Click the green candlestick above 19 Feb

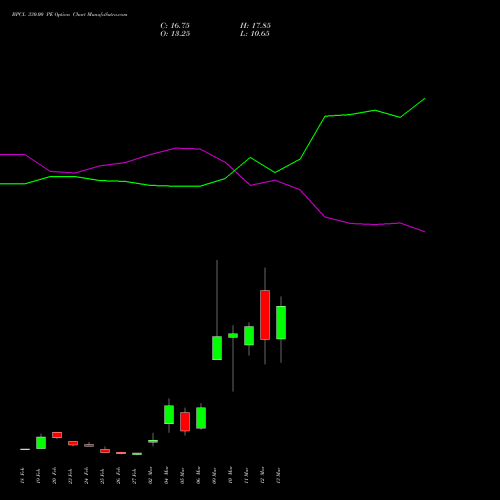click(41, 443)
